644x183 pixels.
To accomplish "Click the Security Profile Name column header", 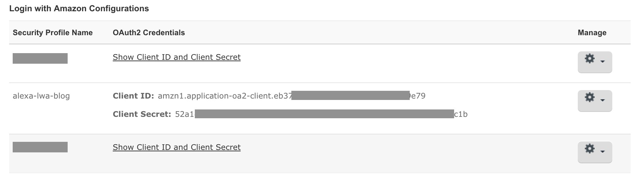I will [52, 33].
